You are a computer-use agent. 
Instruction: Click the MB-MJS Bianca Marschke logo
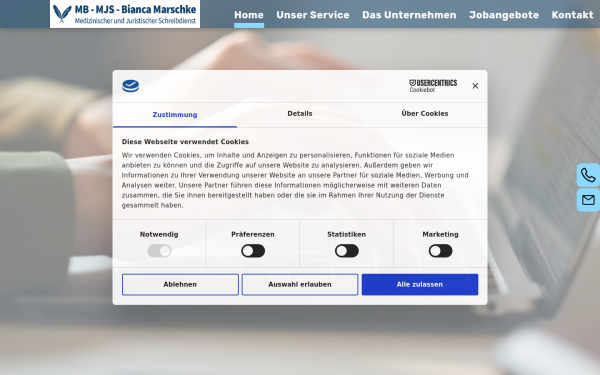coord(125,14)
